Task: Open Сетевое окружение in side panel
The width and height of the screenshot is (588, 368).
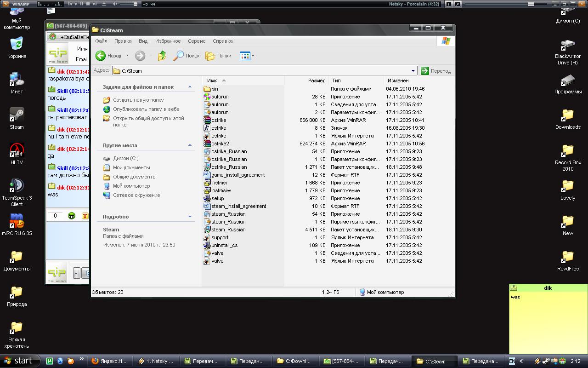Action: tap(136, 195)
